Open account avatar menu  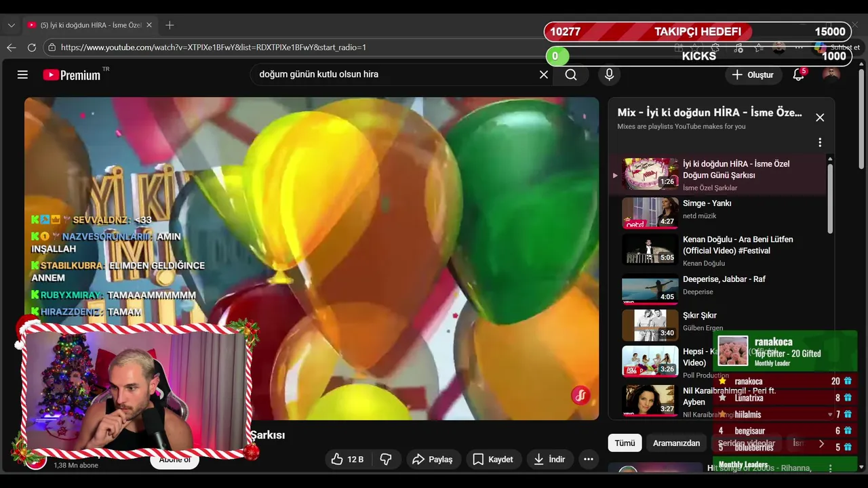click(x=831, y=75)
